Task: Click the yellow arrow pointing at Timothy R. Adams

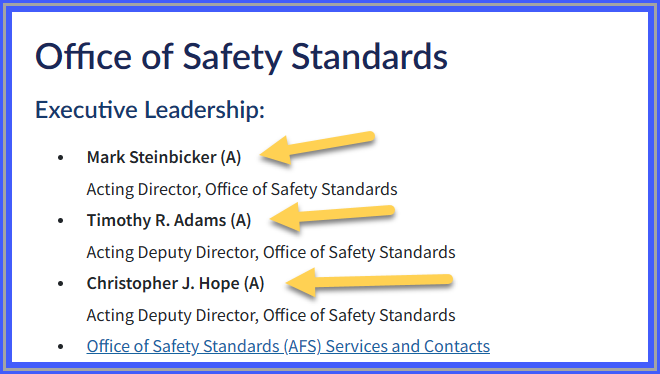Action: point(332,217)
